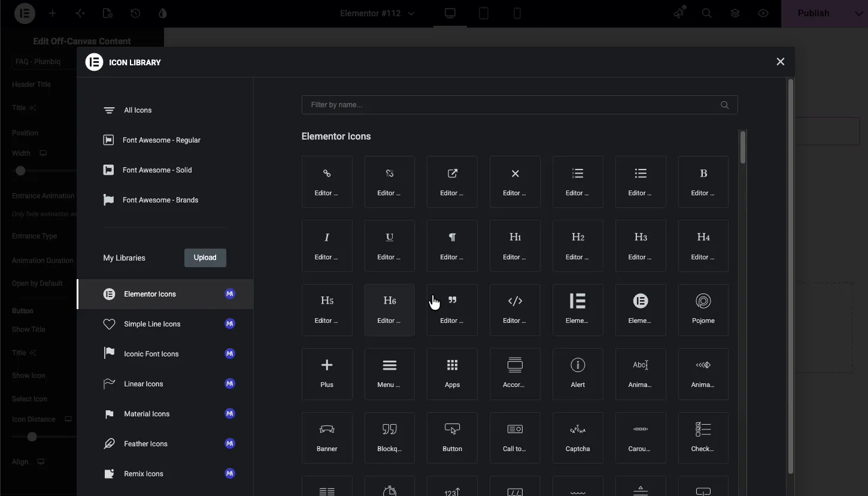Select the Blockquote icon

coord(390,438)
